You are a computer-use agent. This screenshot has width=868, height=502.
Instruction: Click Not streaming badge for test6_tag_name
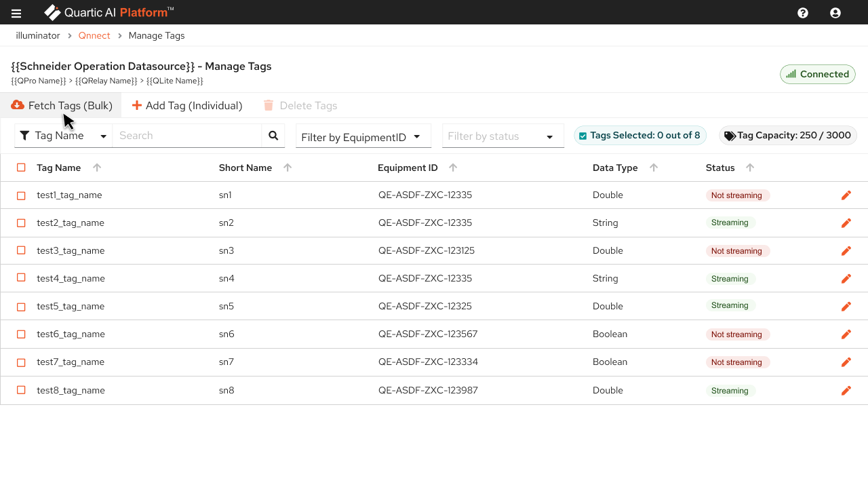[x=736, y=334]
